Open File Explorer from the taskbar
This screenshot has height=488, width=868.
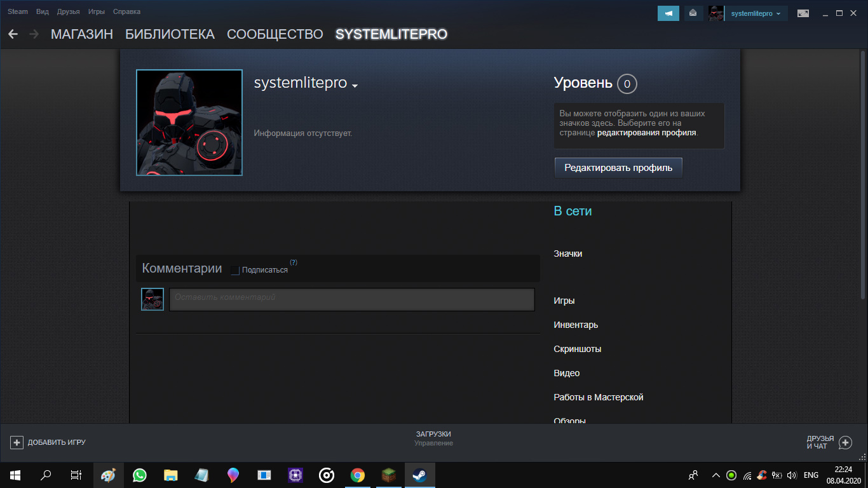[x=171, y=475]
